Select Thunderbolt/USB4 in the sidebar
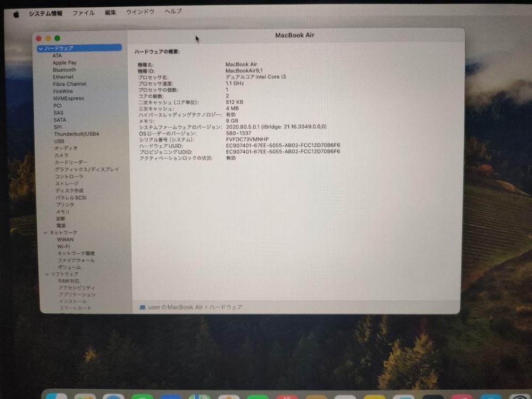 (76, 134)
